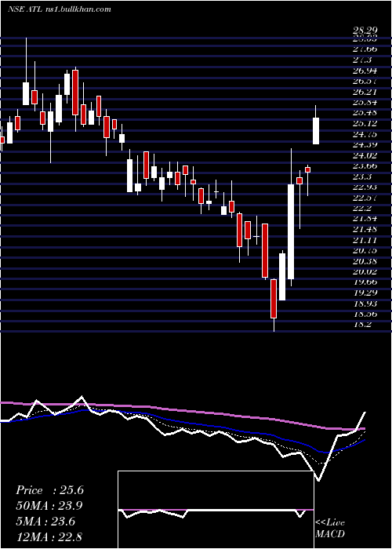The image size is (392, 549).
Task: Click the 20.75 price axis label
Action: (365, 250)
